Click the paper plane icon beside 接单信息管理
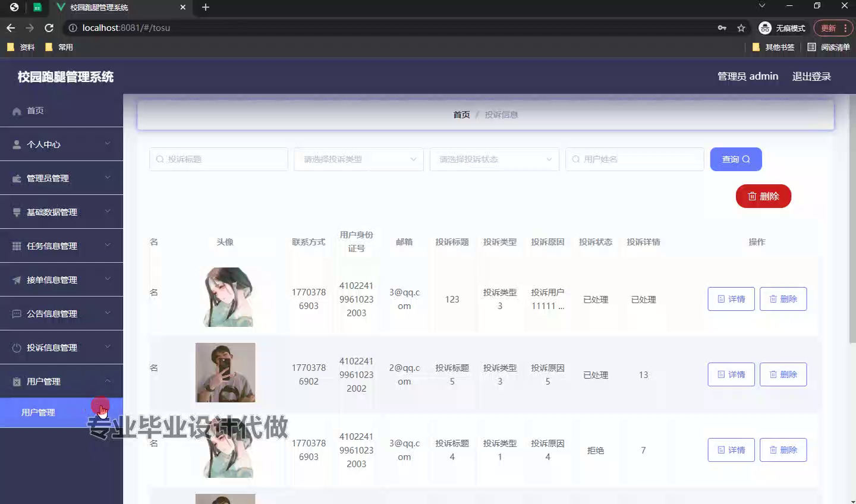This screenshot has width=856, height=504. pyautogui.click(x=17, y=280)
